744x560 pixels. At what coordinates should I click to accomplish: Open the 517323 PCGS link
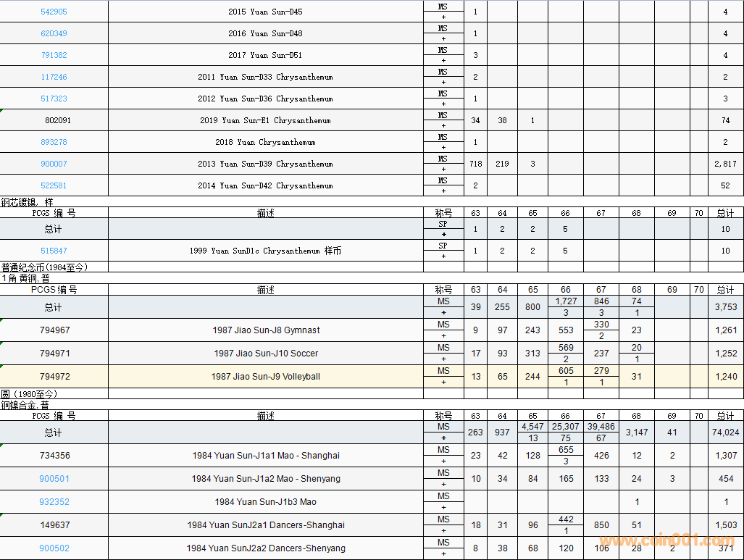54,99
